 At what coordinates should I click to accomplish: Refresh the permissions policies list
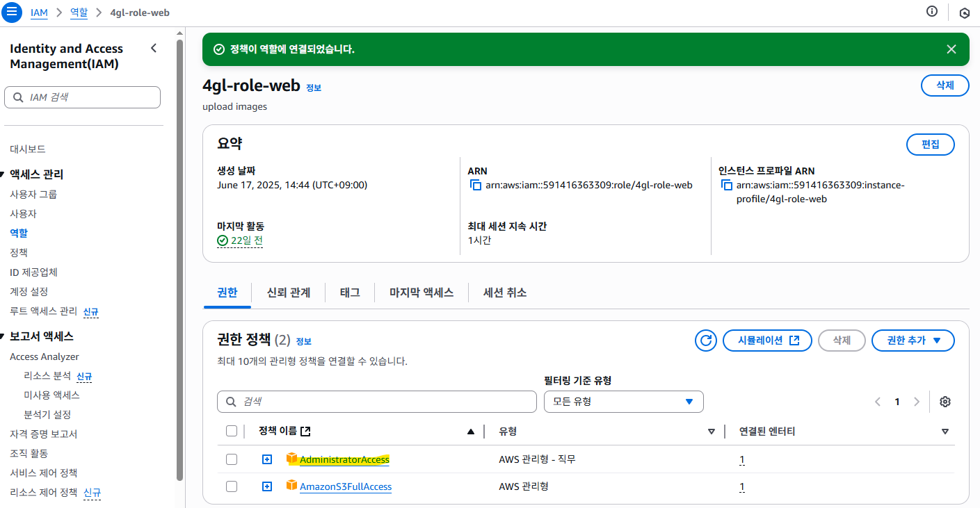tap(706, 341)
